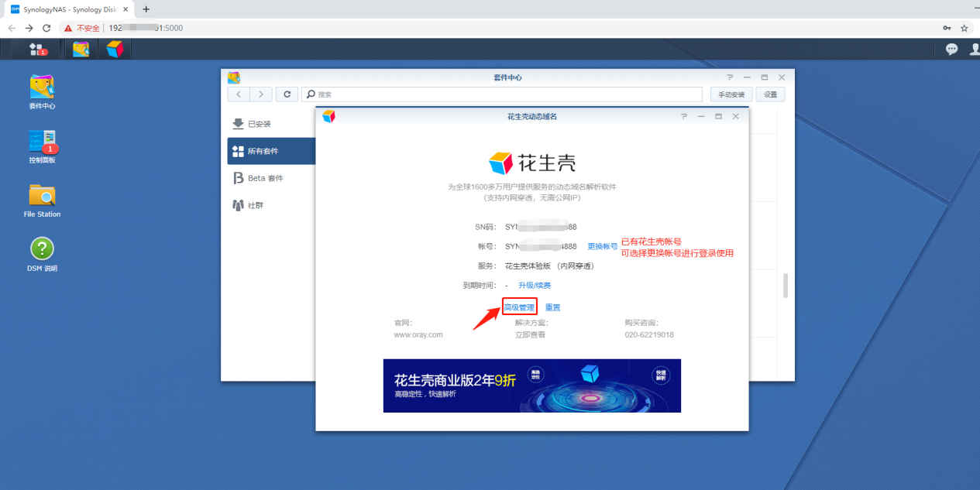Open the DSM user account icon
The height and width of the screenshot is (490, 980).
tap(974, 49)
